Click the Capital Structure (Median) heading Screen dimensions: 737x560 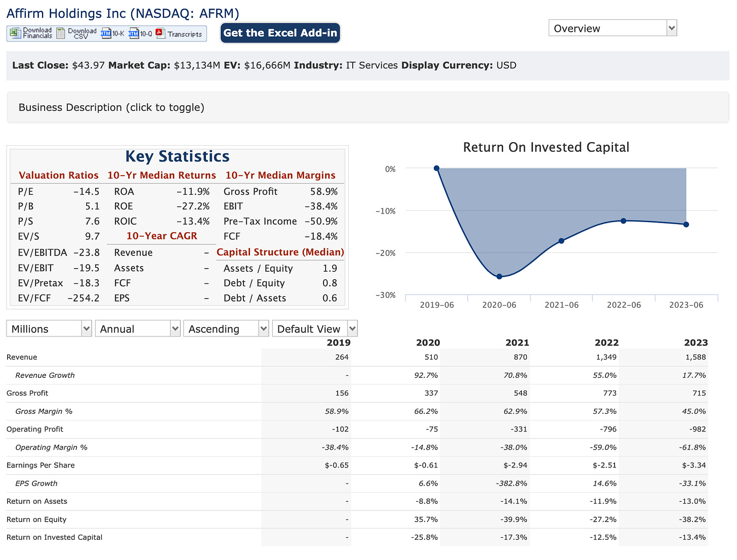pyautogui.click(x=280, y=252)
